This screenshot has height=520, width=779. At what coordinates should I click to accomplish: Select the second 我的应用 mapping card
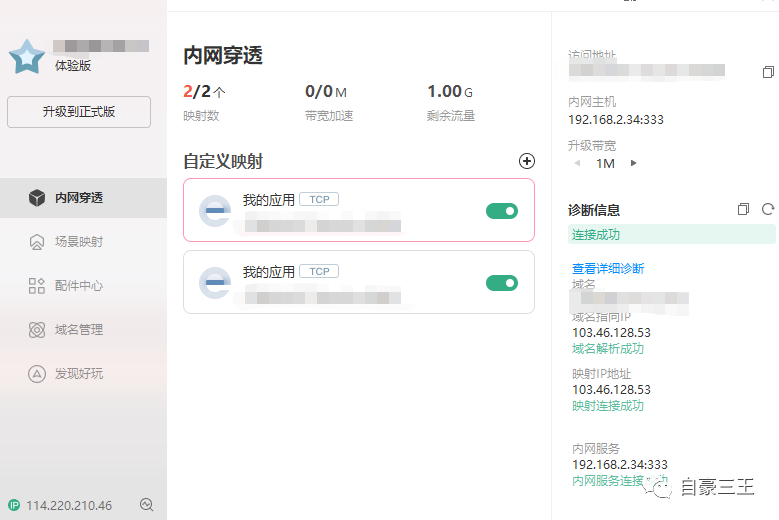[x=358, y=283]
